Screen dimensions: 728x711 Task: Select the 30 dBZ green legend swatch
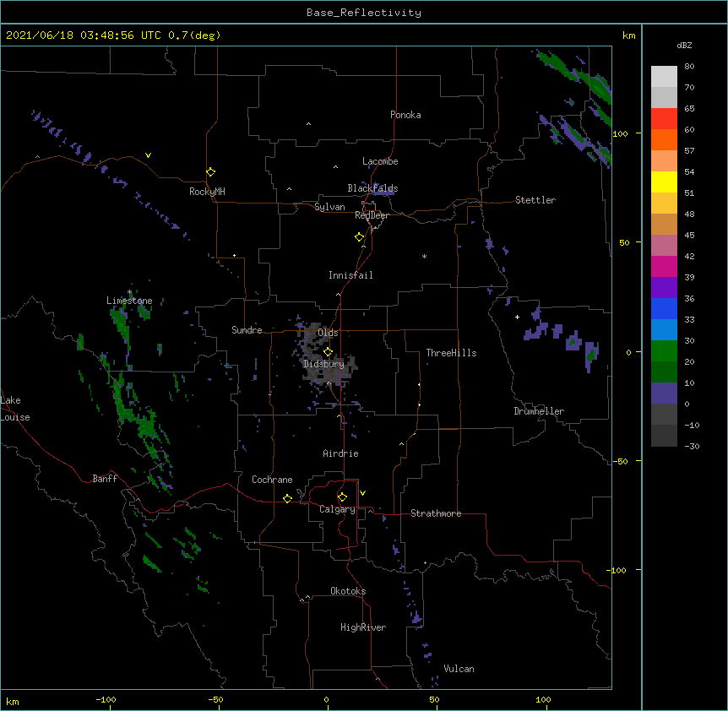coord(664,351)
